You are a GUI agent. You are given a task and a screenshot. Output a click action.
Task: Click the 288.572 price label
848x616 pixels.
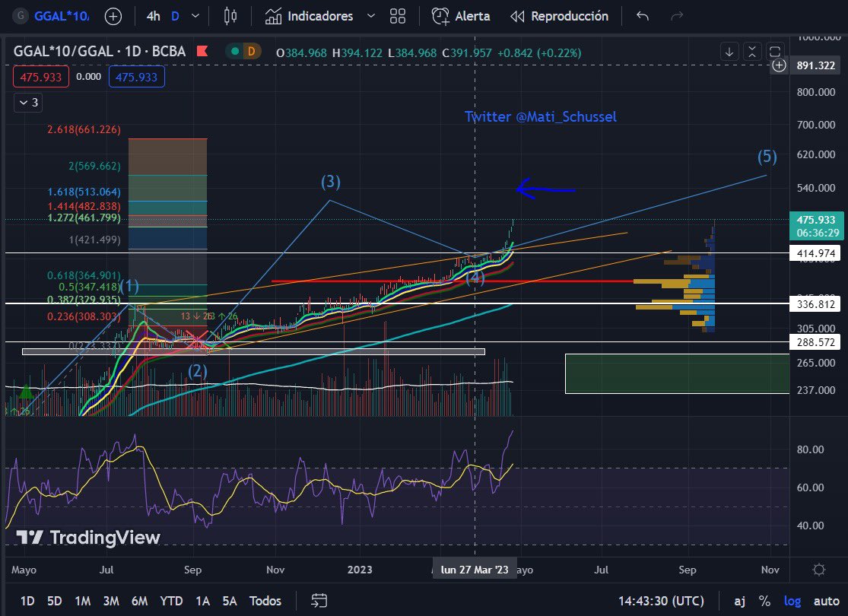(815, 341)
